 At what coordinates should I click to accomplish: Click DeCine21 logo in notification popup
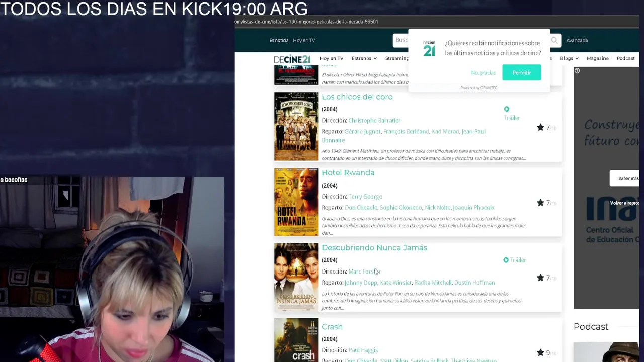(x=429, y=49)
